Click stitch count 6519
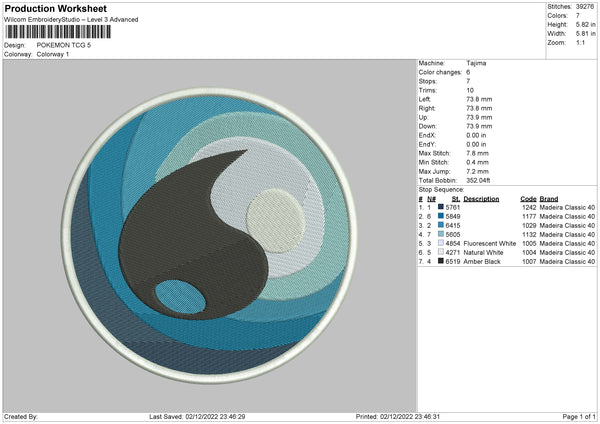This screenshot has width=600, height=424. pyautogui.click(x=453, y=262)
